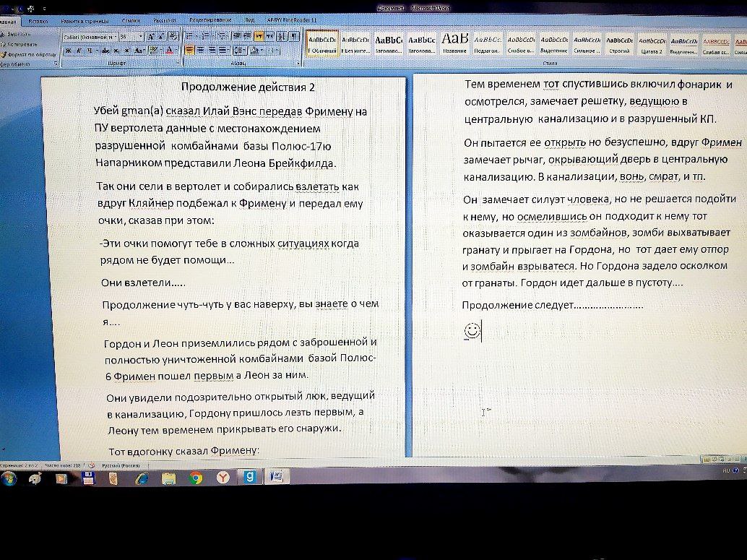Toggle italic (К) formatting
This screenshot has width=747, height=560.
click(x=79, y=51)
